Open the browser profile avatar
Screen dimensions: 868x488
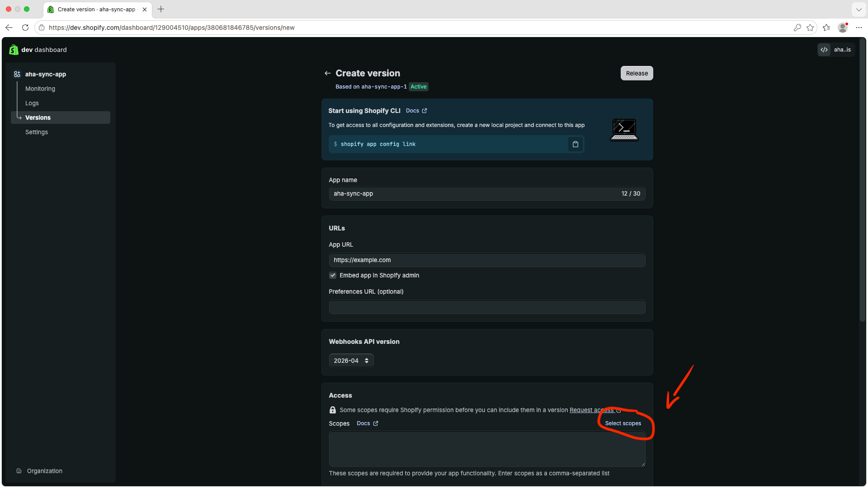tap(842, 28)
